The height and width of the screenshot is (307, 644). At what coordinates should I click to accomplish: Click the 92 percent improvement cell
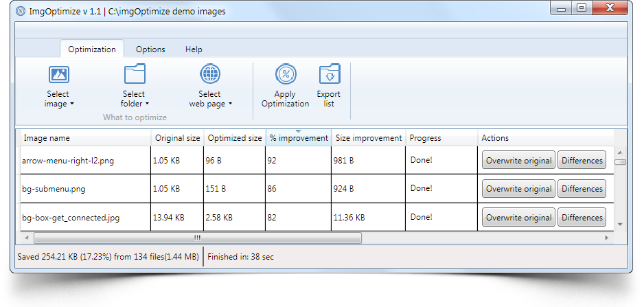298,160
